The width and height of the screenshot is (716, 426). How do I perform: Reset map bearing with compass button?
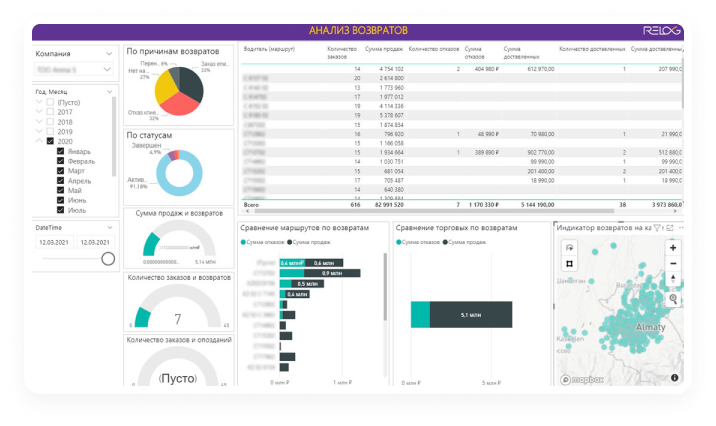(673, 279)
